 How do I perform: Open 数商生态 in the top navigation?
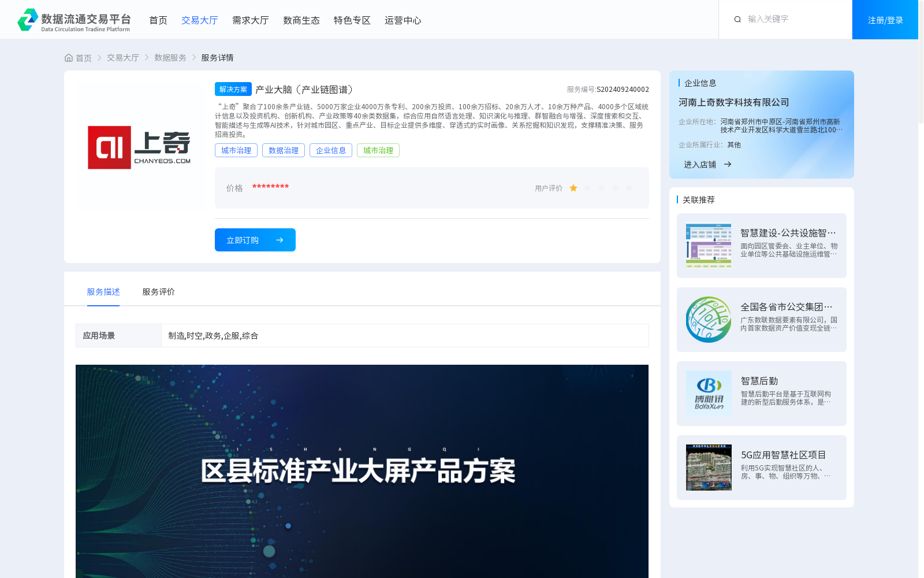[301, 20]
